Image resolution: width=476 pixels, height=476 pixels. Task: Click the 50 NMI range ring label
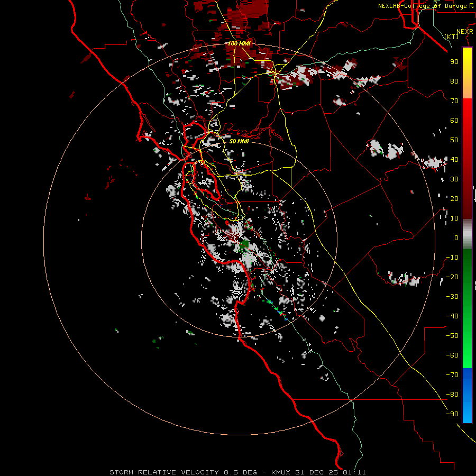[x=239, y=141]
